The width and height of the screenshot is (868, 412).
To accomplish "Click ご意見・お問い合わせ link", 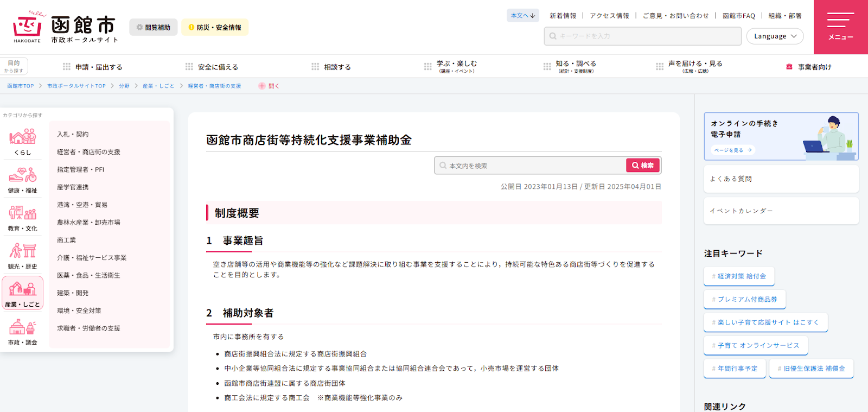I will click(675, 16).
